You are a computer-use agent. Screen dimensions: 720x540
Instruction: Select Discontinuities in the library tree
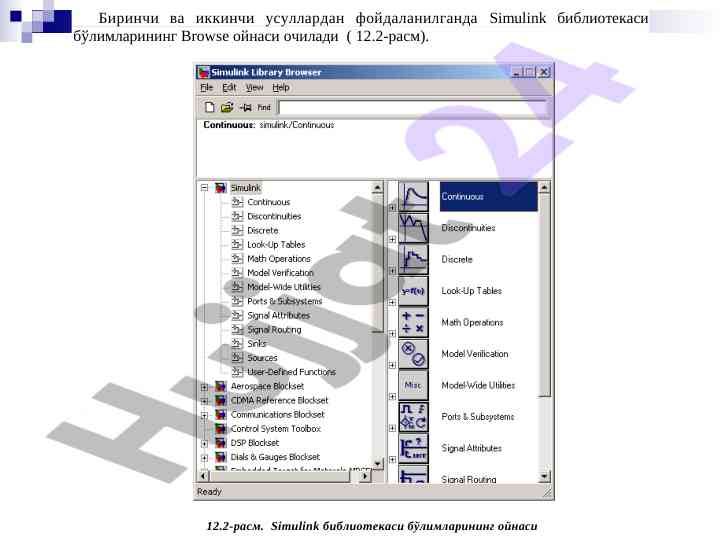pyautogui.click(x=274, y=216)
